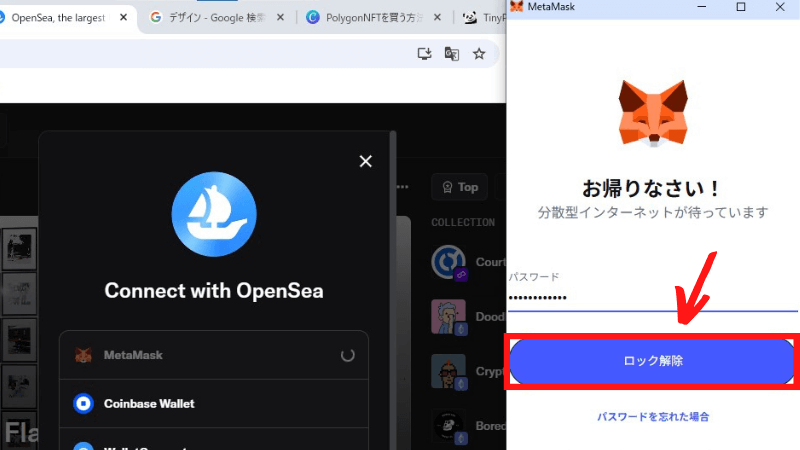The width and height of the screenshot is (800, 450).
Task: Close the PolygonNFTを買う方法 tab
Action: click(437, 17)
